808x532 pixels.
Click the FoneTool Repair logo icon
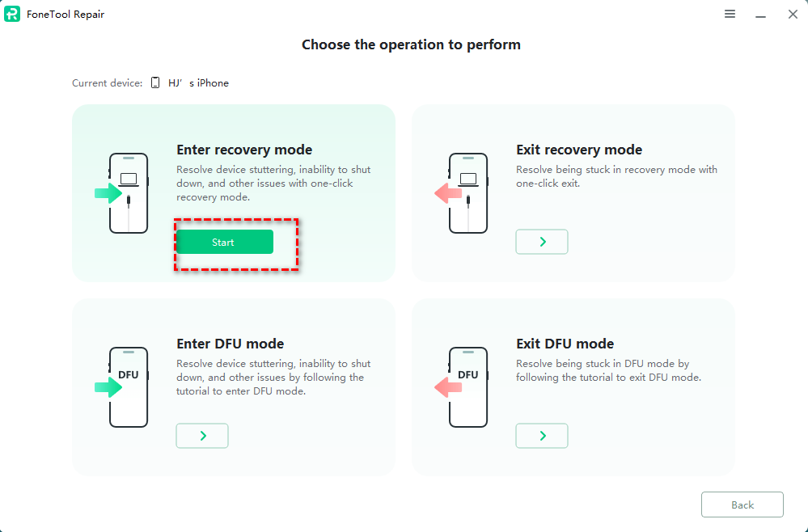(x=12, y=14)
